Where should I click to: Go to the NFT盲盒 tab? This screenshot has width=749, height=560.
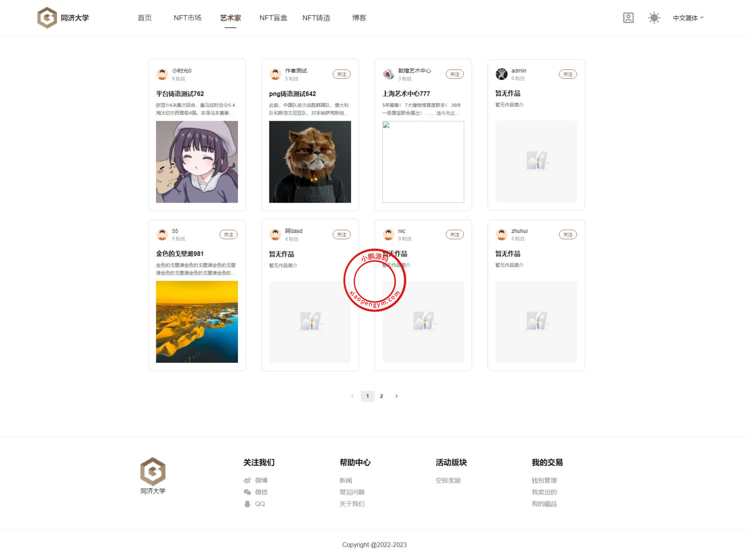click(x=273, y=18)
